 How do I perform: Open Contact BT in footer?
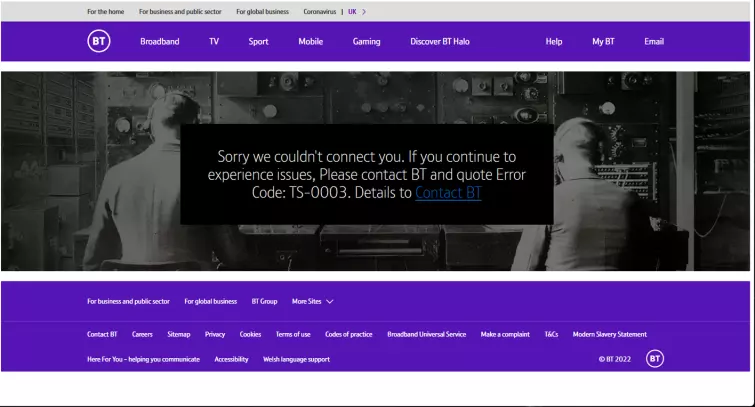[x=102, y=334]
